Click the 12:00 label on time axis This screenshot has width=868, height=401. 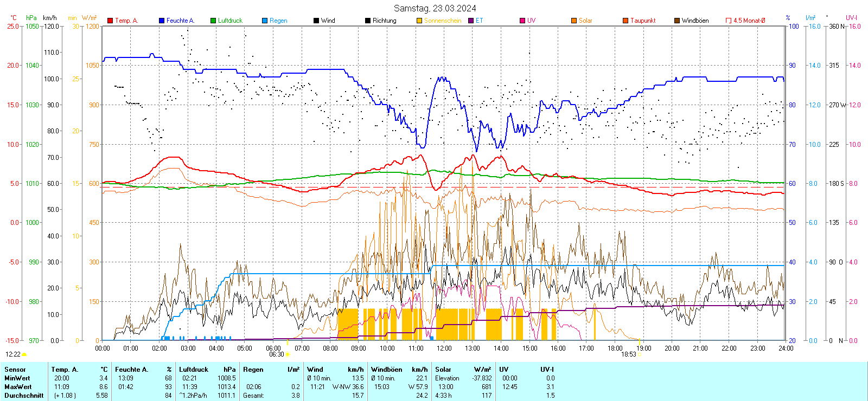point(444,348)
